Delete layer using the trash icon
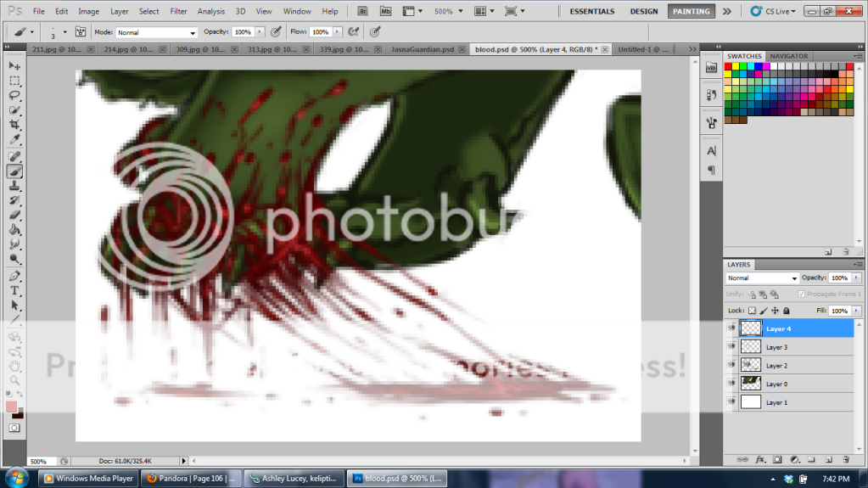This screenshot has width=868, height=488. 846,459
